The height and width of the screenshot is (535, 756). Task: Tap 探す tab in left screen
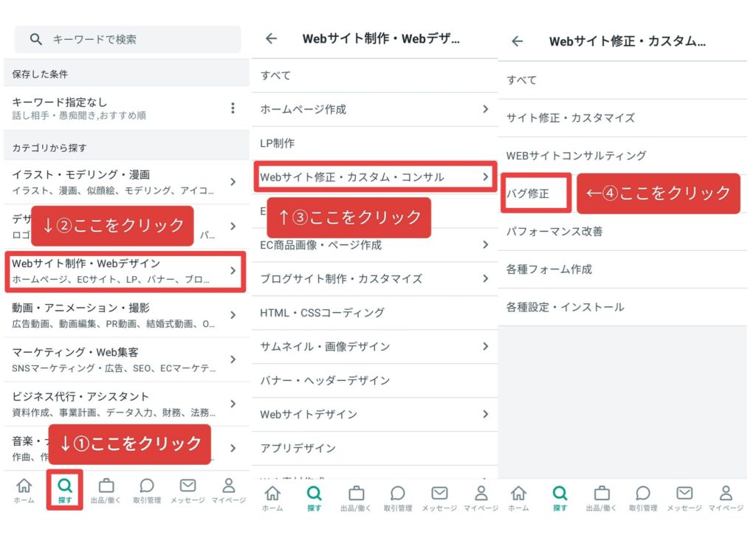click(x=65, y=490)
